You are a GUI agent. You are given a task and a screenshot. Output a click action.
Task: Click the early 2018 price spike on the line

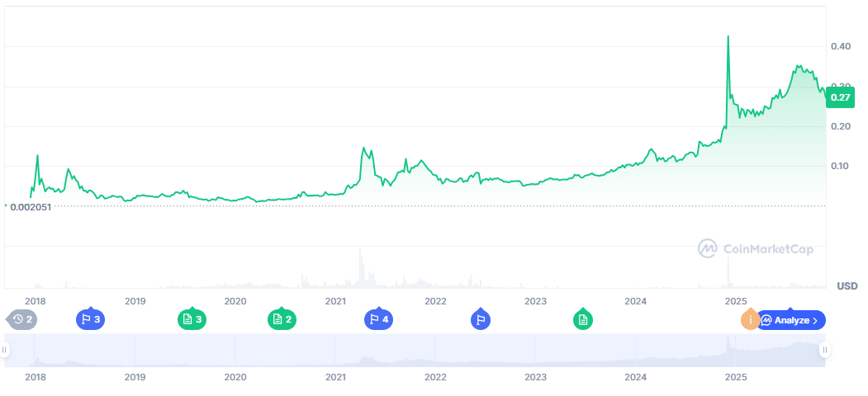pyautogui.click(x=37, y=155)
